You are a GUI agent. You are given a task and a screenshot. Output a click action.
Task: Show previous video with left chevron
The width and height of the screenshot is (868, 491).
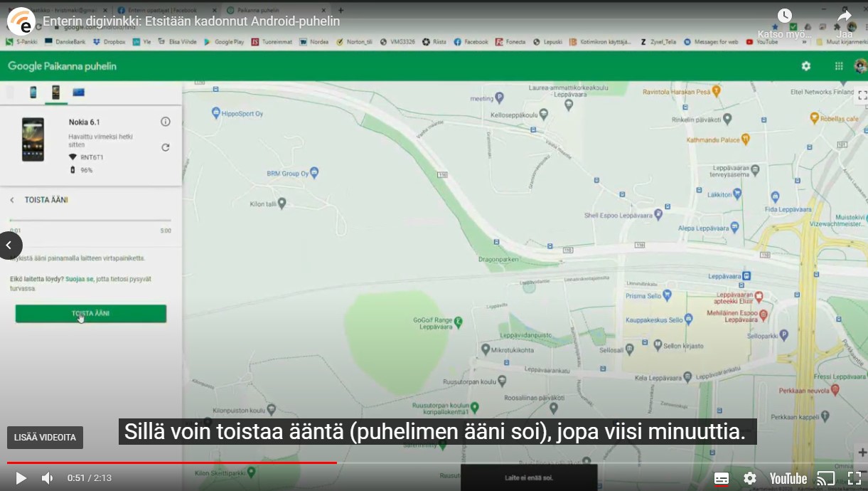[9, 245]
